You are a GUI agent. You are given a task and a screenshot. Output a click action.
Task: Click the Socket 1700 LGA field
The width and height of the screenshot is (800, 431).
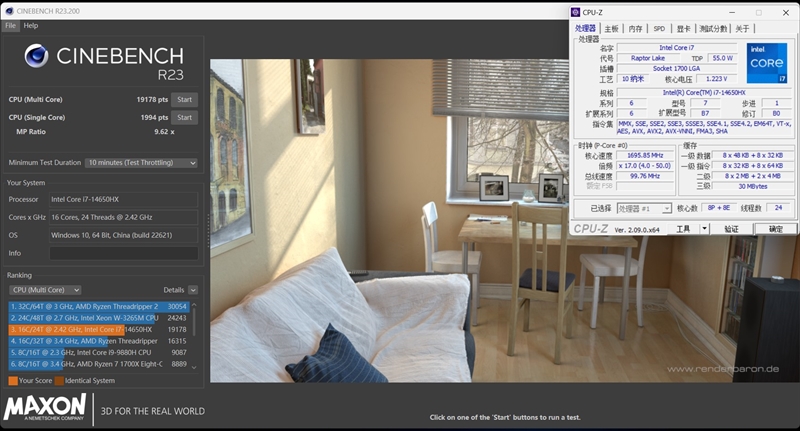(677, 68)
